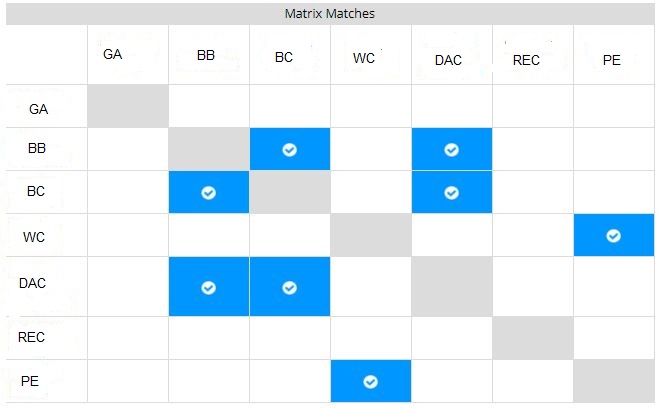Click the Matrix Matches title bar
Viewport: 663px width, 408px height.
coord(330,14)
